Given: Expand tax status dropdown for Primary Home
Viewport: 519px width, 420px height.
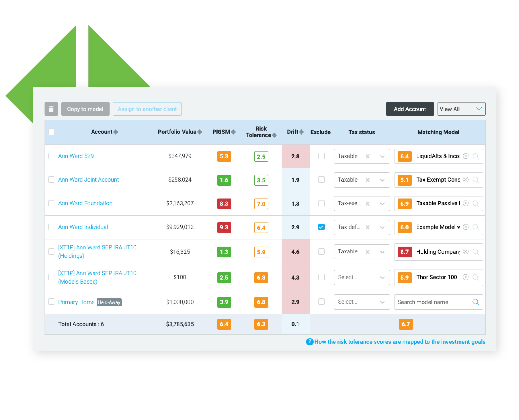Looking at the screenshot, I should pos(382,302).
